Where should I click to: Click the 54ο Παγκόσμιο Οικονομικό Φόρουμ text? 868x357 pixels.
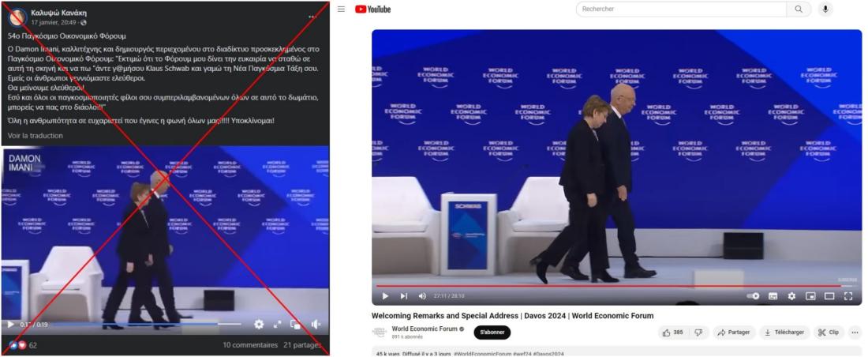click(x=67, y=36)
